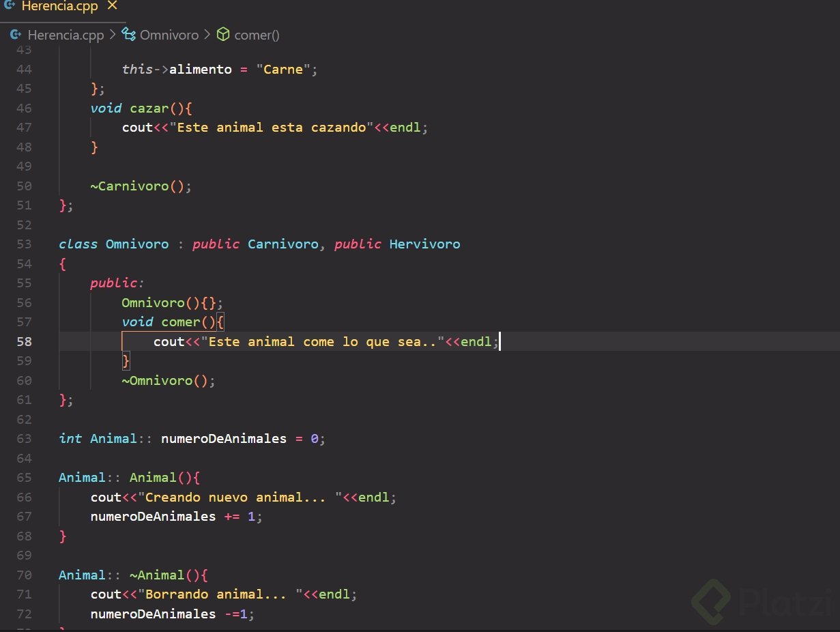Click numeroDeAnimales on line 63
This screenshot has width=840, height=632.
225,438
